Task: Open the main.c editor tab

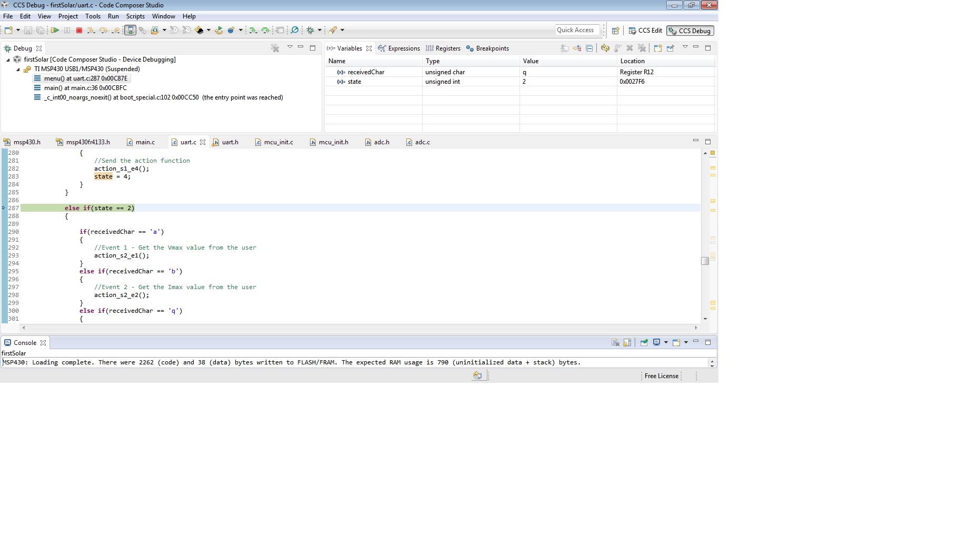Action: click(x=141, y=142)
